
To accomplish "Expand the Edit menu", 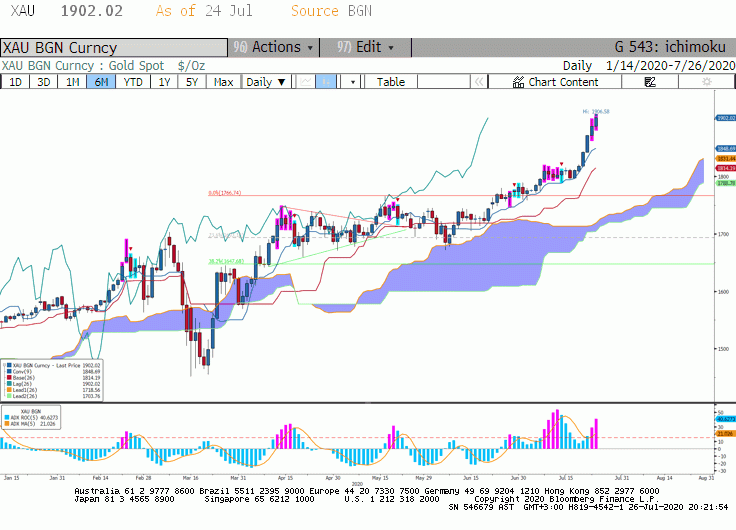I will click(365, 47).
